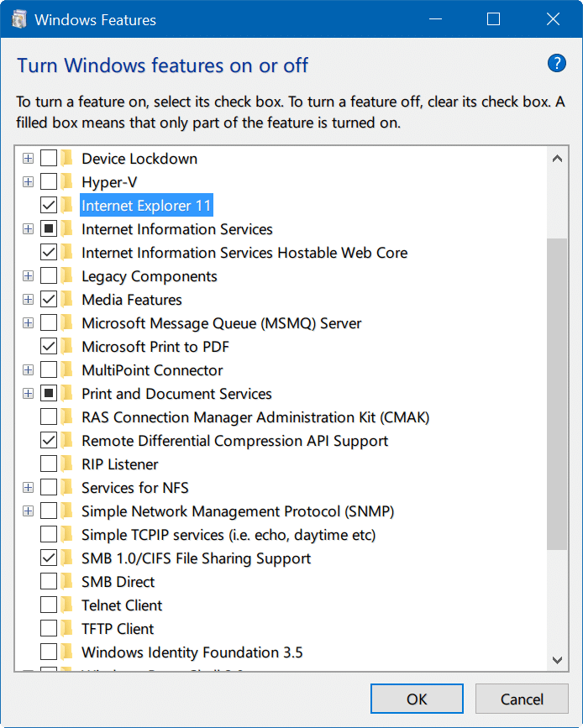
Task: Expand the Legacy Components node
Action: point(29,275)
